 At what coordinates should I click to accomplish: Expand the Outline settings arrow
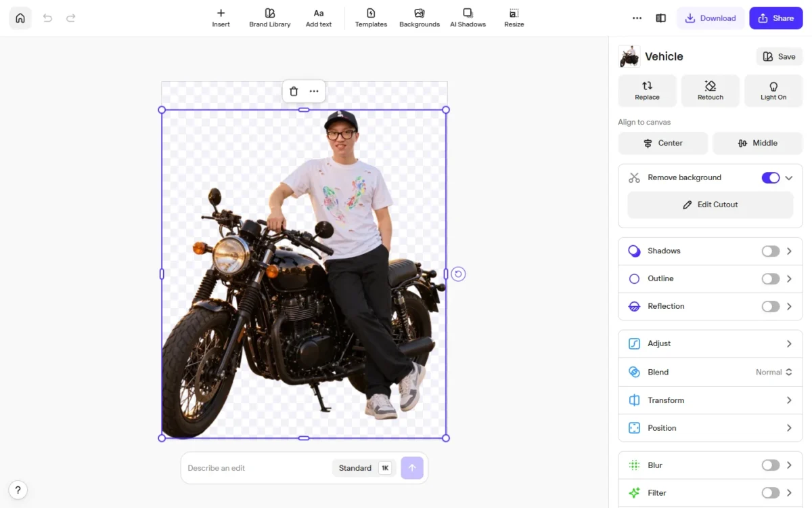click(789, 279)
